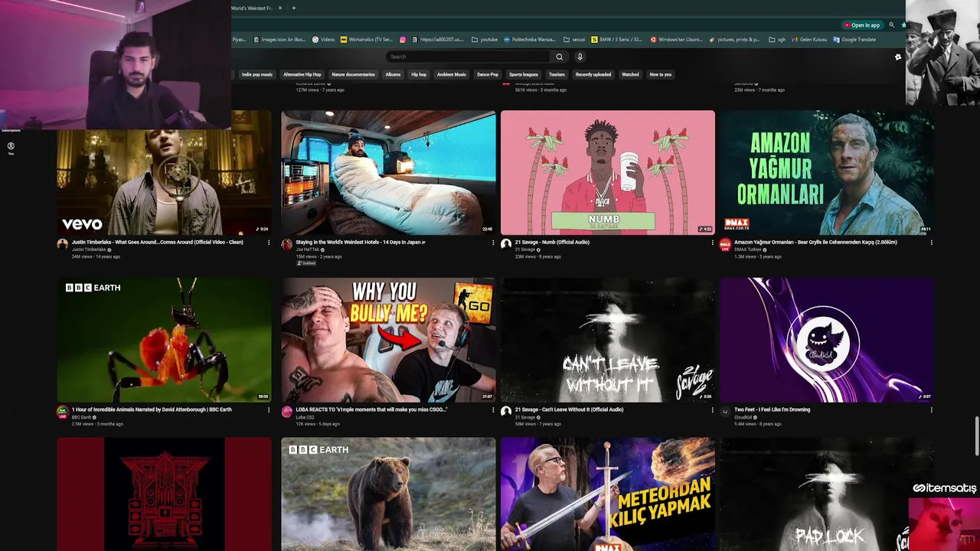Click the Open in app button
The image size is (980, 551).
click(861, 25)
